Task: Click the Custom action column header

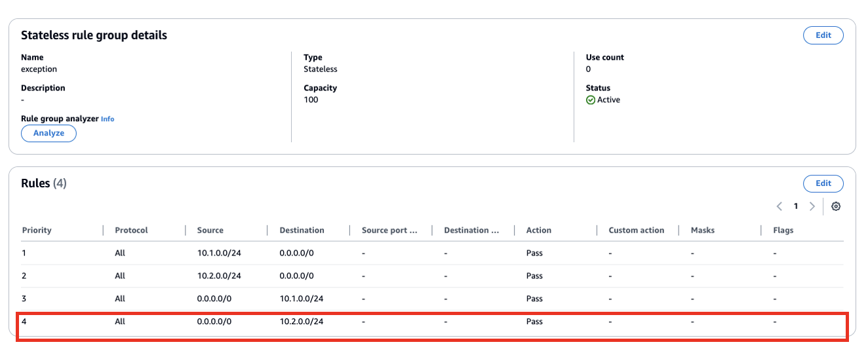Action: click(x=636, y=231)
